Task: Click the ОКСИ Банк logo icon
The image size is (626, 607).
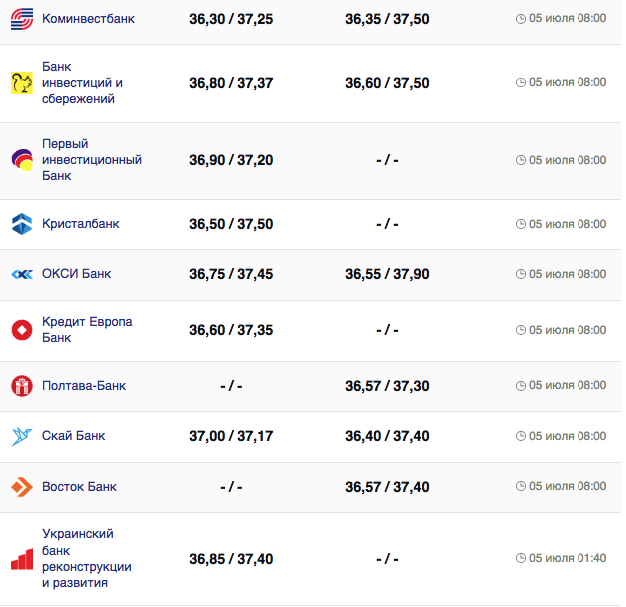Action: tap(22, 274)
